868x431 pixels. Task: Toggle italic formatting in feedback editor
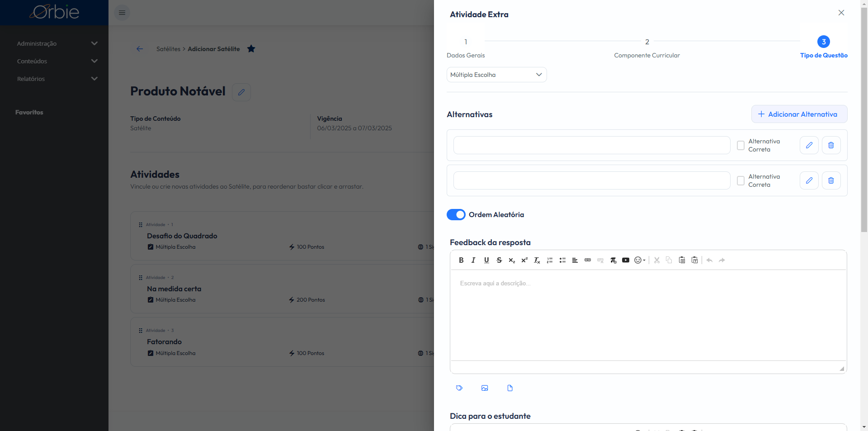(473, 260)
